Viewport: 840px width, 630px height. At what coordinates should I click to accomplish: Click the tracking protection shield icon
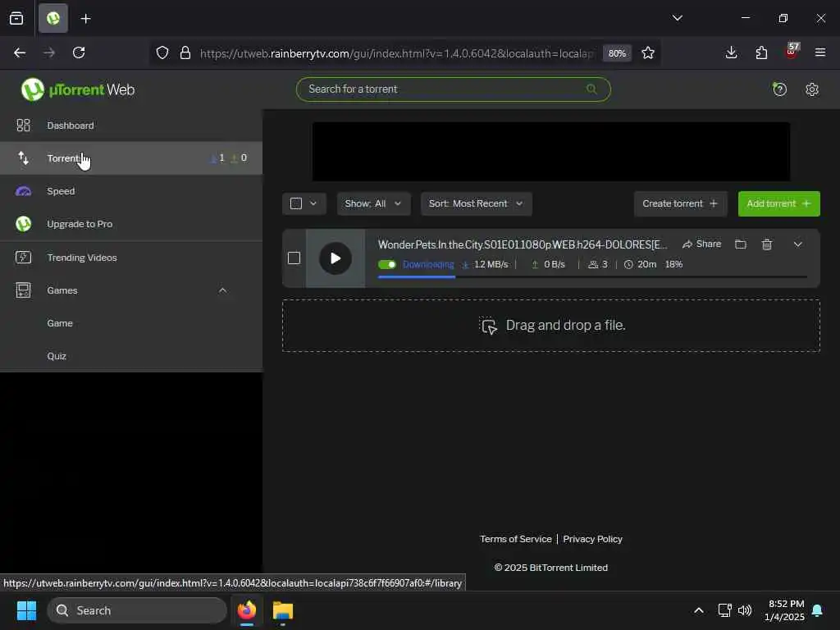162,52
